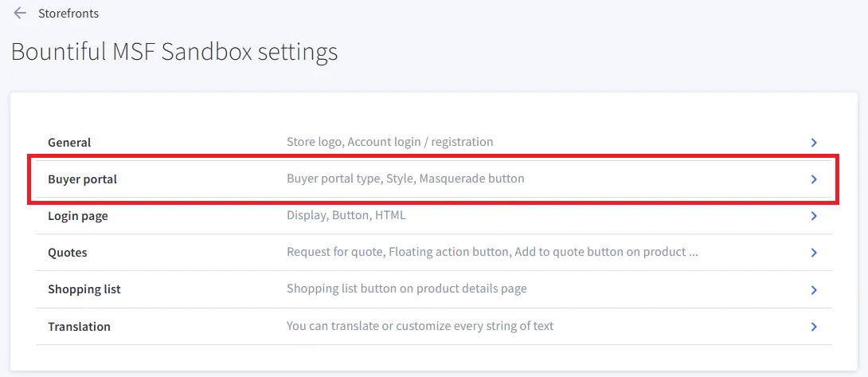868x377 pixels.
Task: Expand Buyer portal using its chevron arrow
Action: (814, 179)
